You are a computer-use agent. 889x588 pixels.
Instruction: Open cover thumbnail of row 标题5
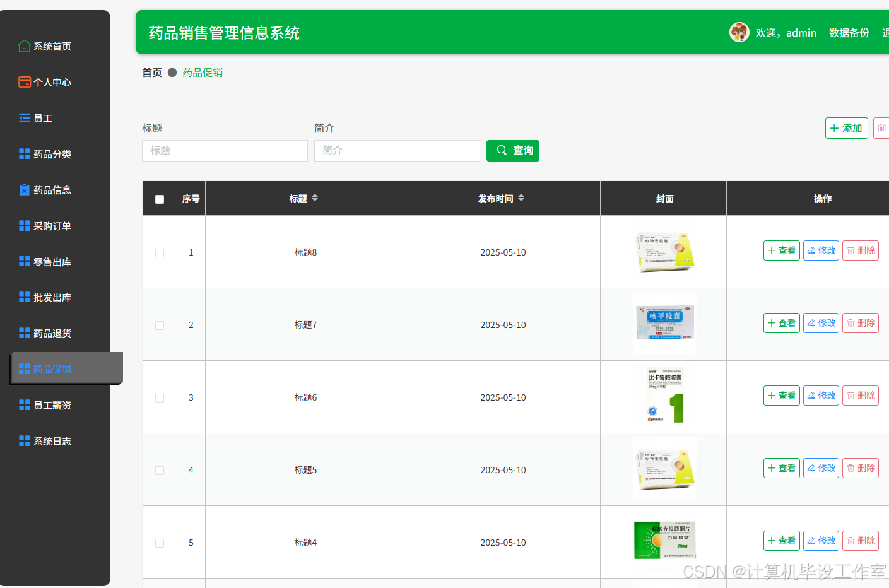[x=664, y=468]
